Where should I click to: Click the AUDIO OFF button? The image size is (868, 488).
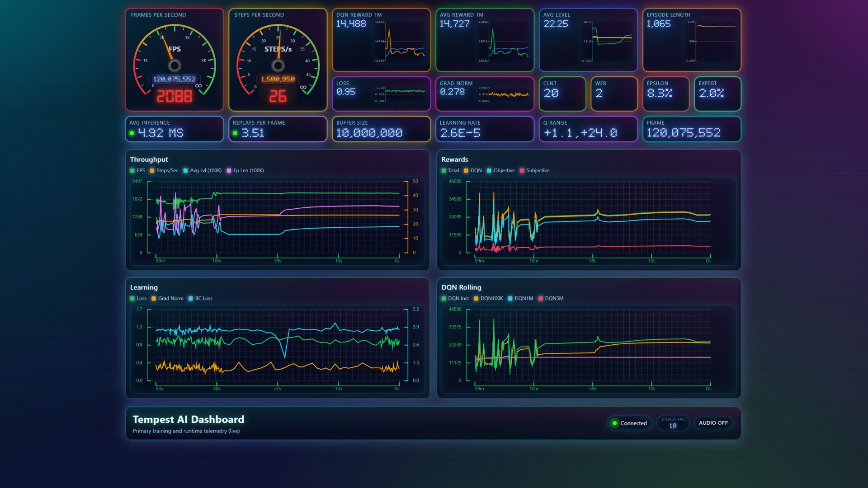click(x=713, y=423)
